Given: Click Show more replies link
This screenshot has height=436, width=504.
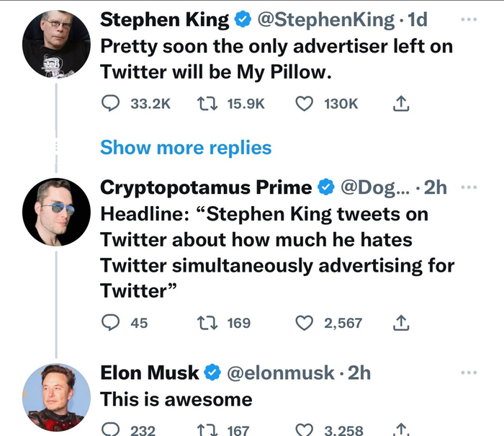Looking at the screenshot, I should (186, 148).
